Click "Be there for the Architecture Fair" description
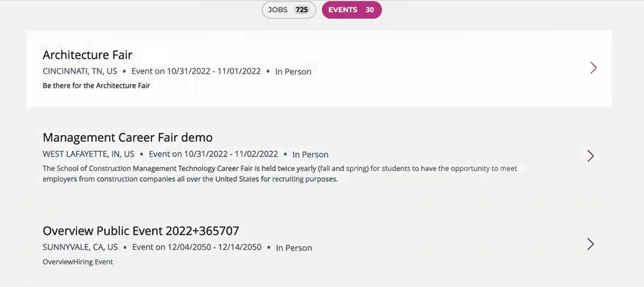Image resolution: width=644 pixels, height=287 pixels. tap(96, 86)
